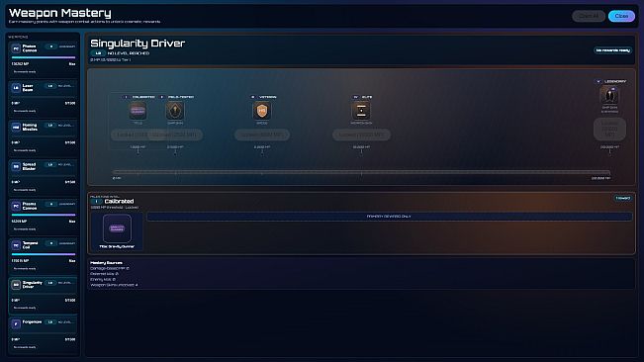The image size is (644, 362).
Task: Click the locked Field-Tested reward claim button
Action: 175,135
